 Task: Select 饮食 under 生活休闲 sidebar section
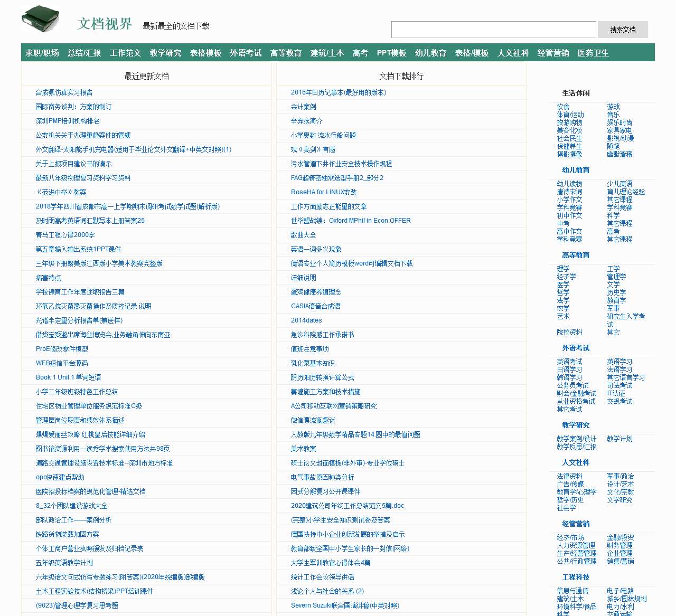coord(564,107)
